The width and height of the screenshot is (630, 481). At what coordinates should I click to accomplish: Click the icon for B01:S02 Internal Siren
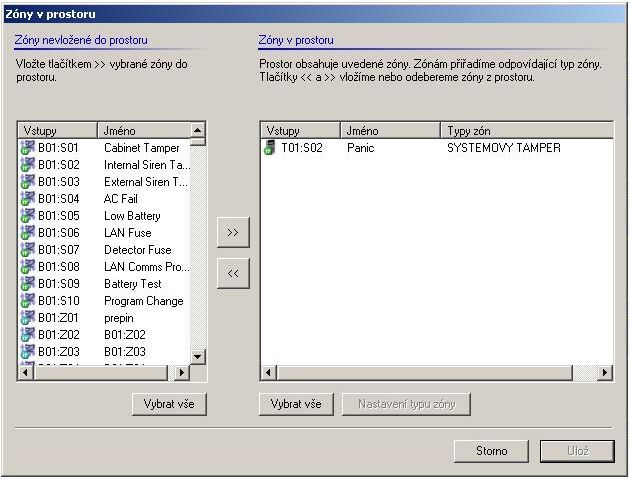[27, 165]
